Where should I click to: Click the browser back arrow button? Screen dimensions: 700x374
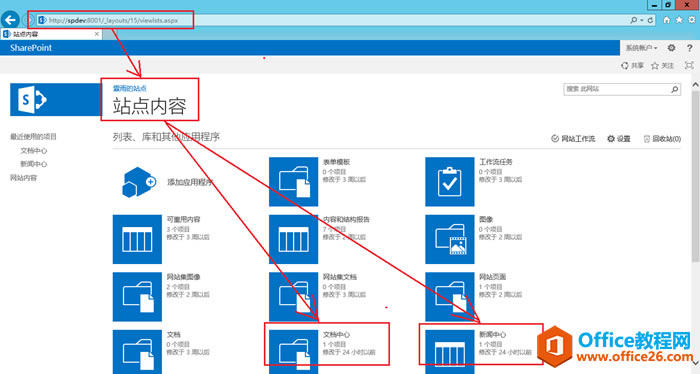(x=10, y=20)
